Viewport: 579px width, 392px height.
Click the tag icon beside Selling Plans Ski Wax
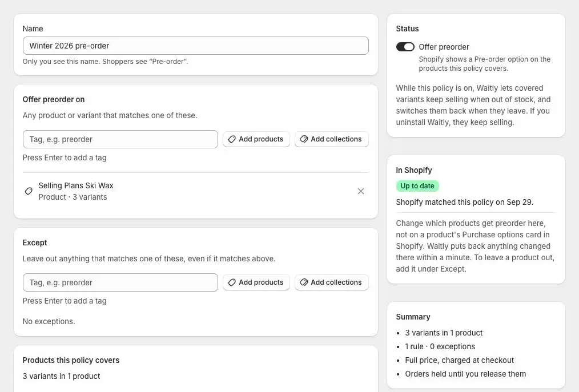point(29,191)
